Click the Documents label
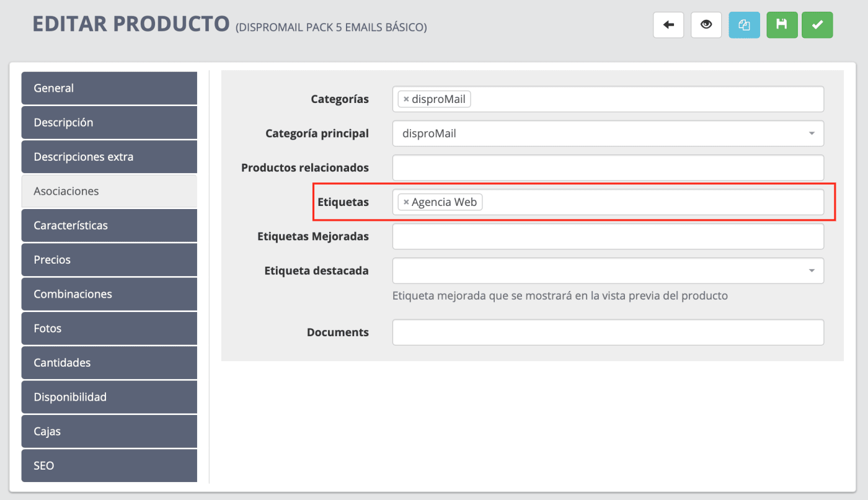This screenshot has height=500, width=868. click(338, 333)
